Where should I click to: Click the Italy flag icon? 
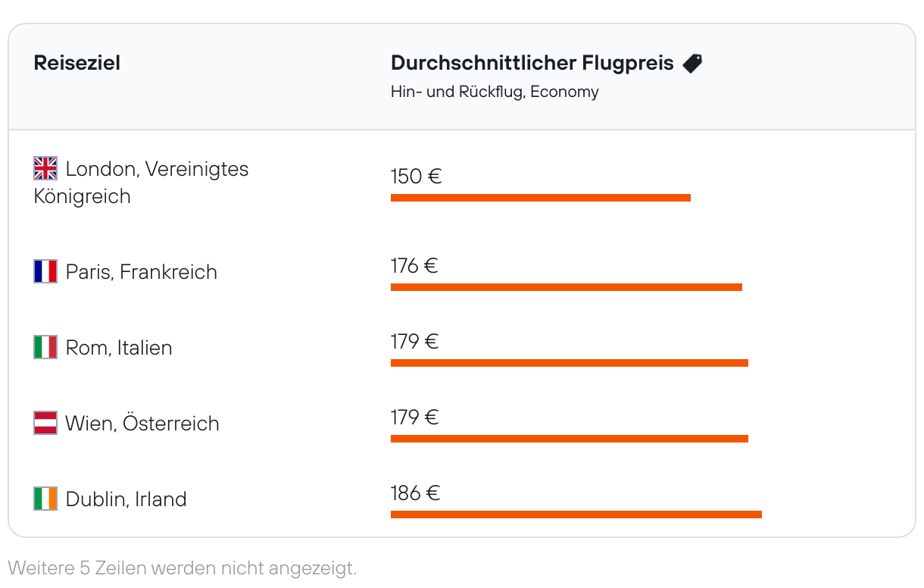[45, 347]
